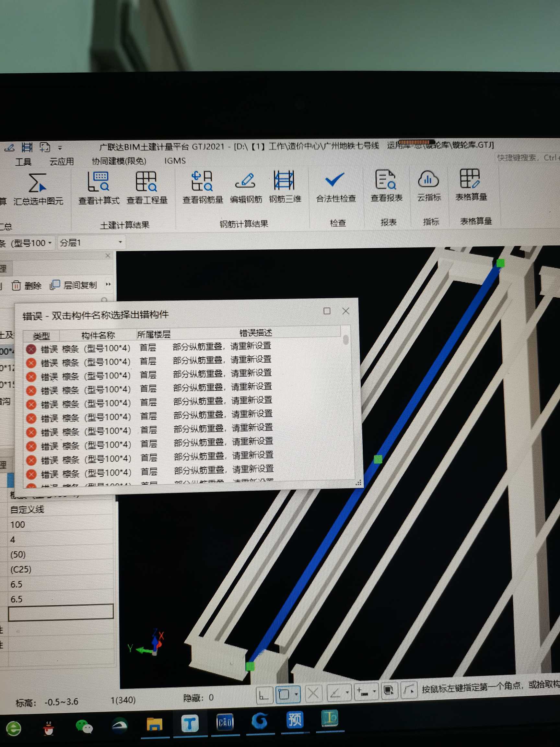560x747 pixels.
Task: Click the arc-arrow icon in status bar
Action: pyautogui.click(x=409, y=690)
